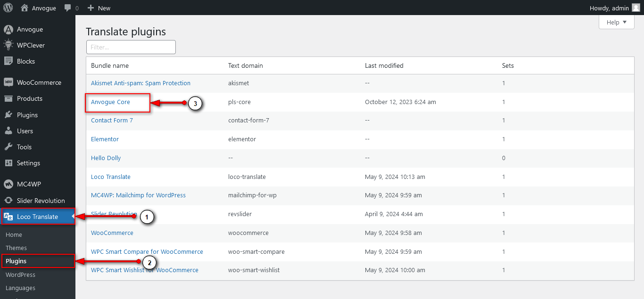Open the Elementor bundle link
The height and width of the screenshot is (299, 644).
coord(105,139)
